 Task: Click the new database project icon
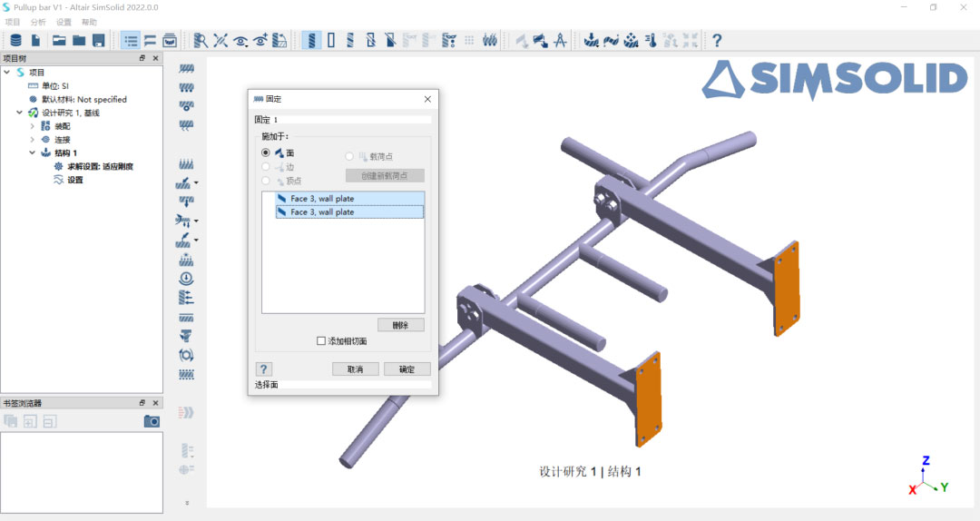[15, 40]
